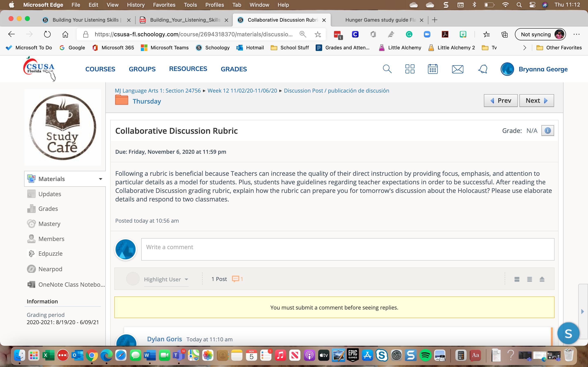Click the Write a comment field
This screenshot has height=367, width=588.
(x=347, y=249)
